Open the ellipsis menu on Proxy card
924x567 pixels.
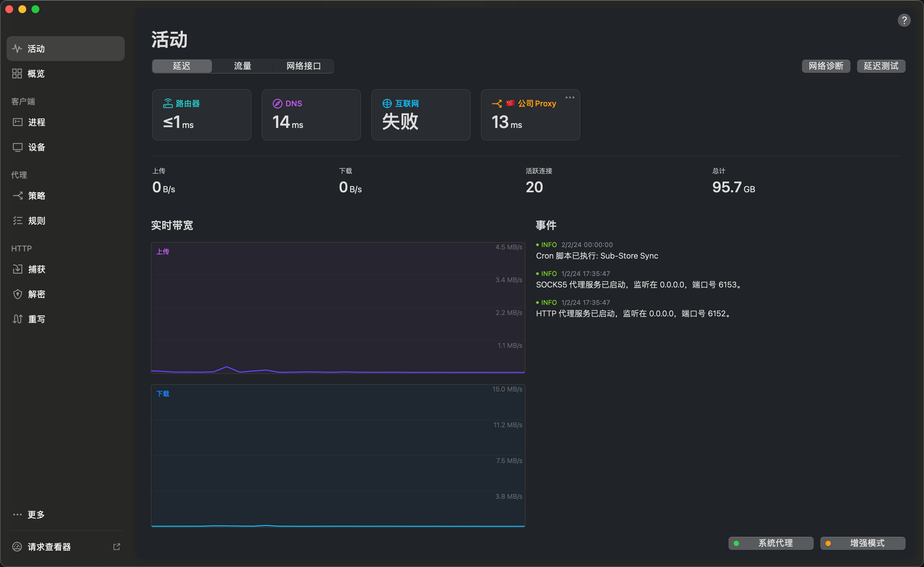point(570,97)
